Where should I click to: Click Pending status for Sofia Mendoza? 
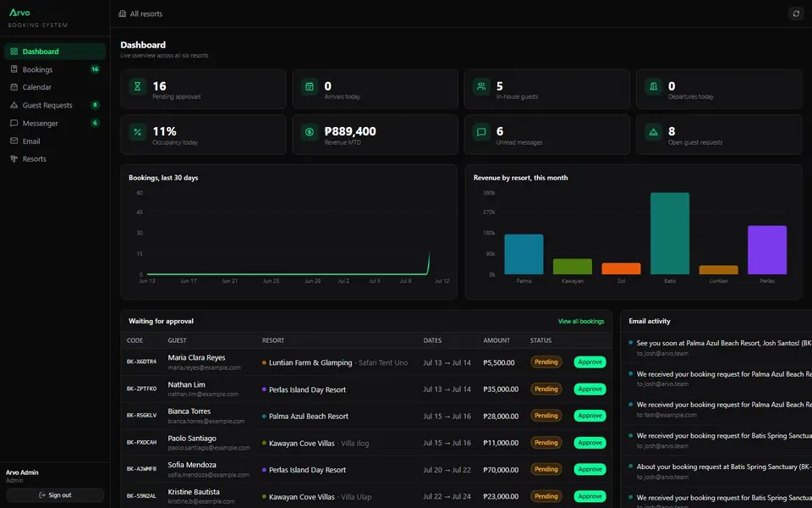(x=546, y=469)
